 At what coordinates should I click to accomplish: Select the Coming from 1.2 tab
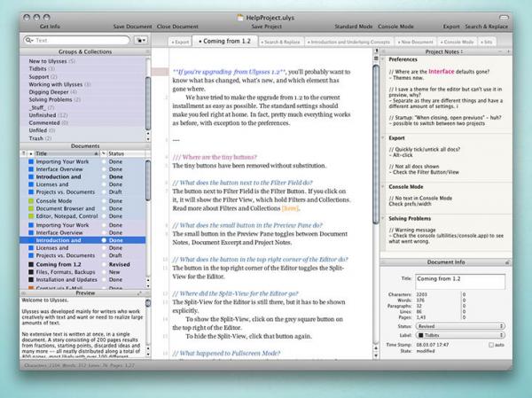[x=225, y=41]
